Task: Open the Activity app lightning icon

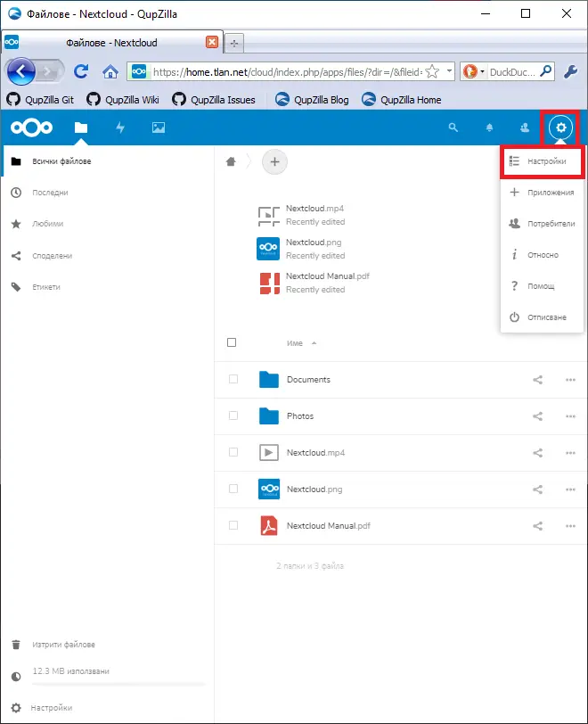Action: tap(120, 128)
